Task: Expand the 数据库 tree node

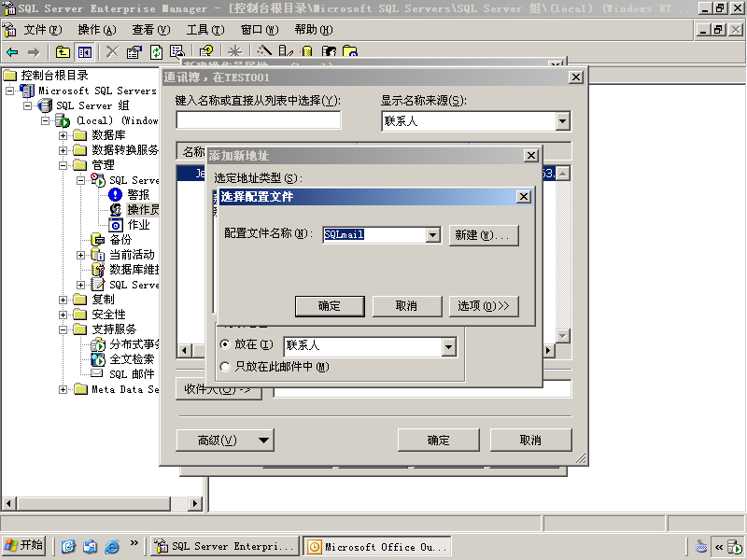Action: 63,135
